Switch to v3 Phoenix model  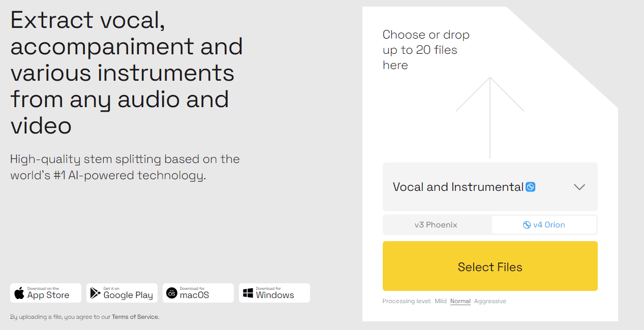(436, 225)
